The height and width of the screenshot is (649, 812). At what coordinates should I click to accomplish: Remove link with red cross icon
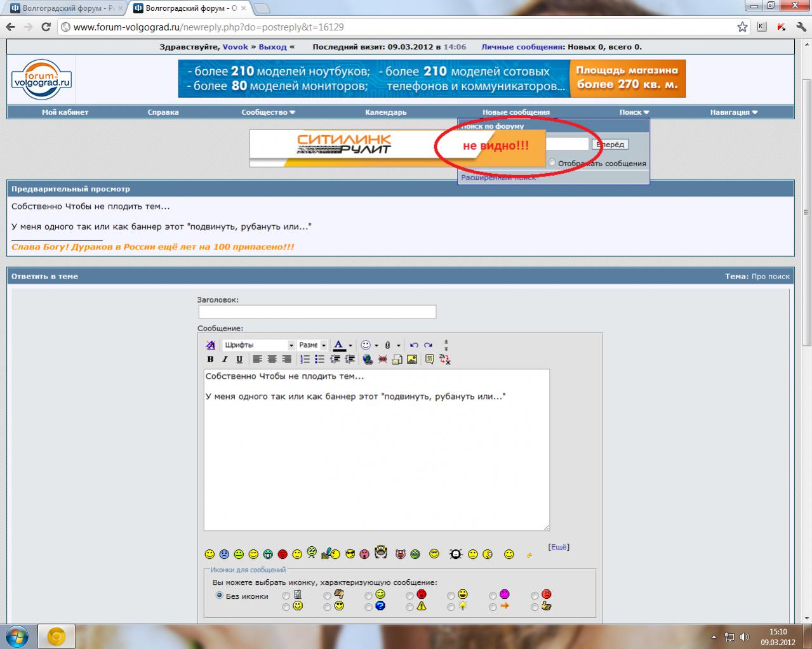click(383, 359)
